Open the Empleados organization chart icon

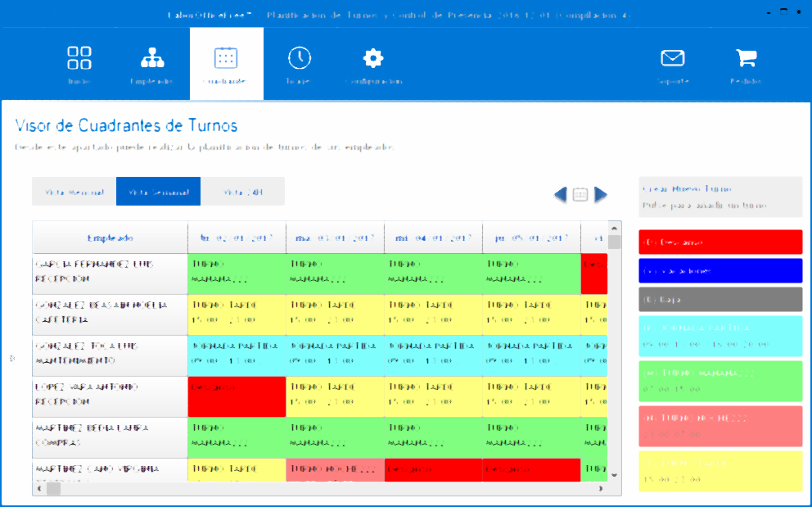tap(151, 59)
